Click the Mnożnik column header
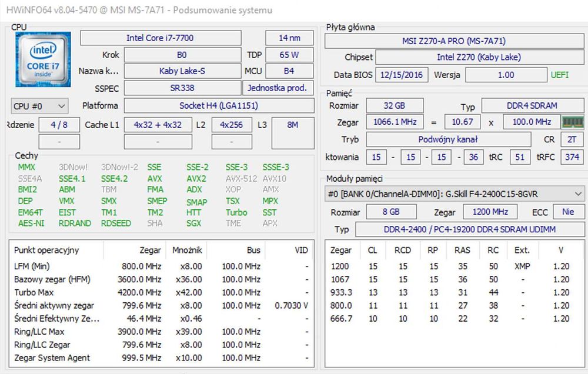The image size is (588, 374). pos(187,250)
